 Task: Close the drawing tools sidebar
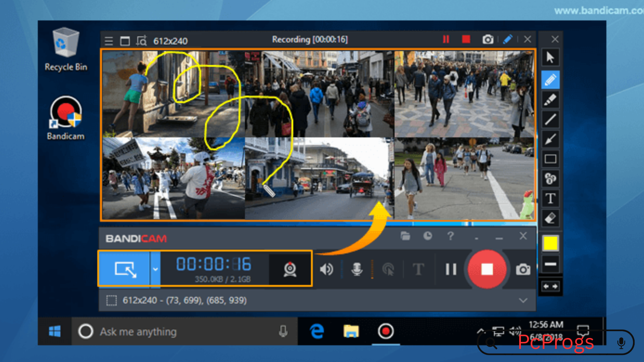tap(555, 39)
